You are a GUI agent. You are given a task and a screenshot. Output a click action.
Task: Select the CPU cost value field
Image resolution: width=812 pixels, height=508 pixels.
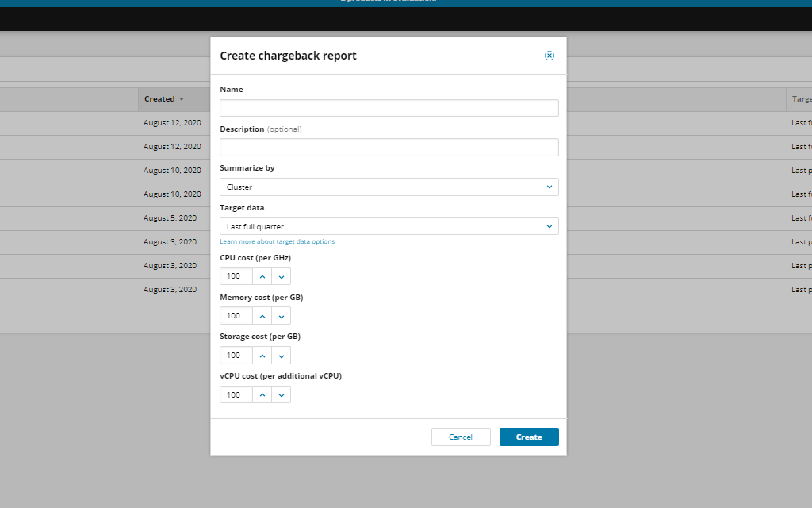pyautogui.click(x=236, y=276)
